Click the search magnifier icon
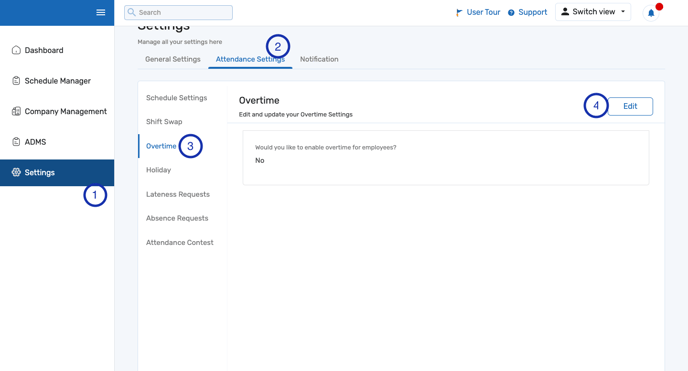 [x=131, y=12]
